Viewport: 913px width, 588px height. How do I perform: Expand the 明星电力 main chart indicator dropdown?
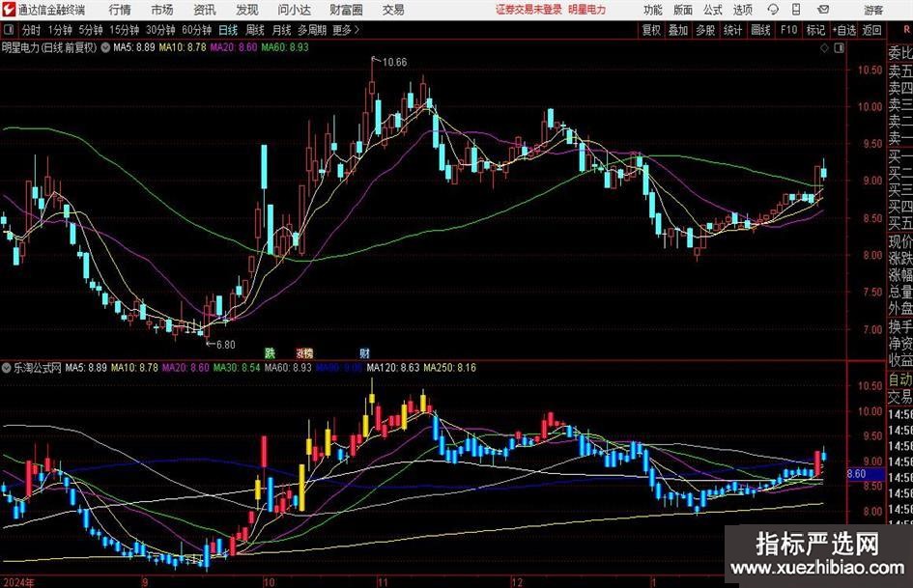pyautogui.click(x=105, y=47)
